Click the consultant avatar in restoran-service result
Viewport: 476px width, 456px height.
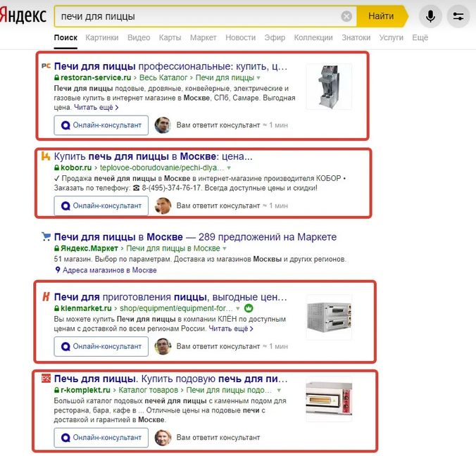(163, 125)
